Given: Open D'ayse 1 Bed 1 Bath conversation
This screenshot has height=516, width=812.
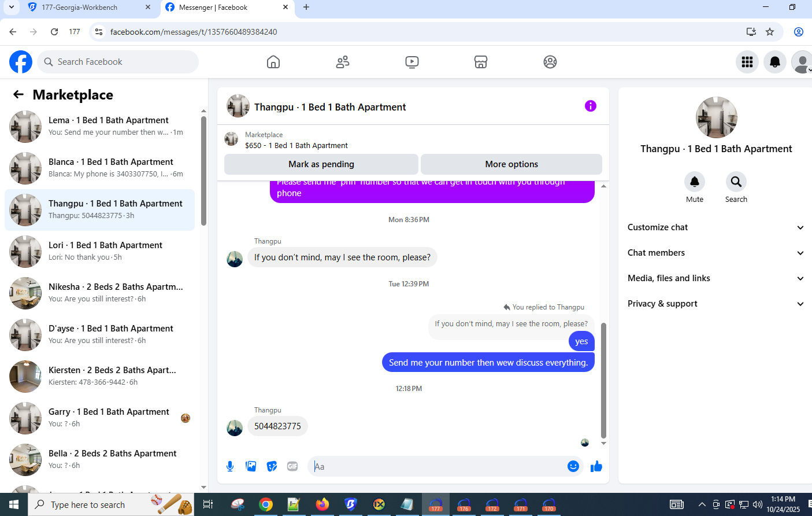Looking at the screenshot, I should pyautogui.click(x=99, y=335).
